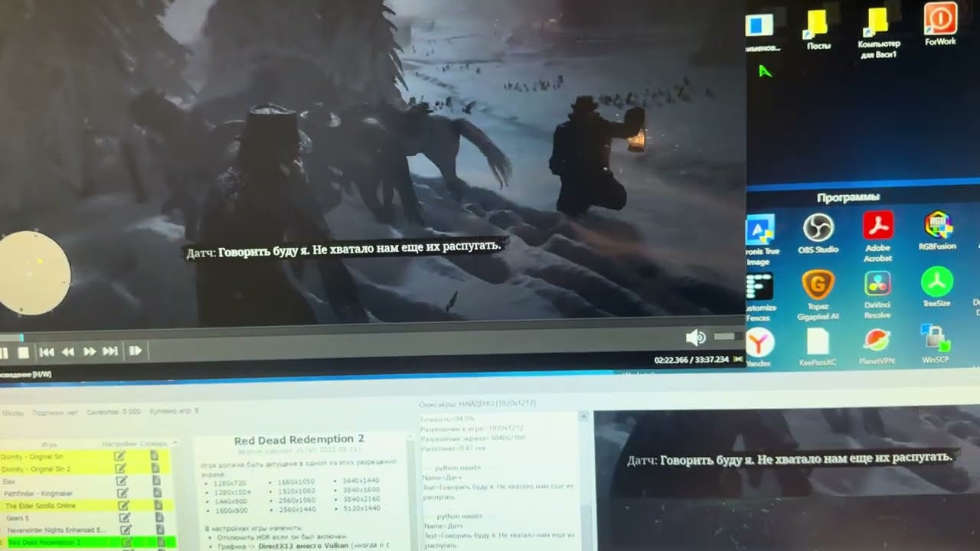Edit settings for Red Dead Redemption 2
980x551 pixels.
point(127,542)
